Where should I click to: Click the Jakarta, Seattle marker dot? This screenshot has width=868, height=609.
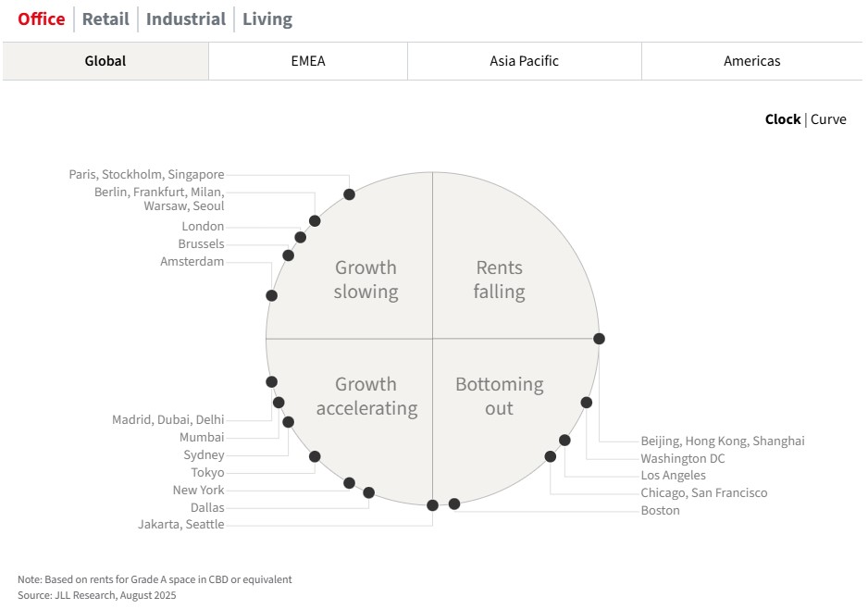pyautogui.click(x=432, y=505)
